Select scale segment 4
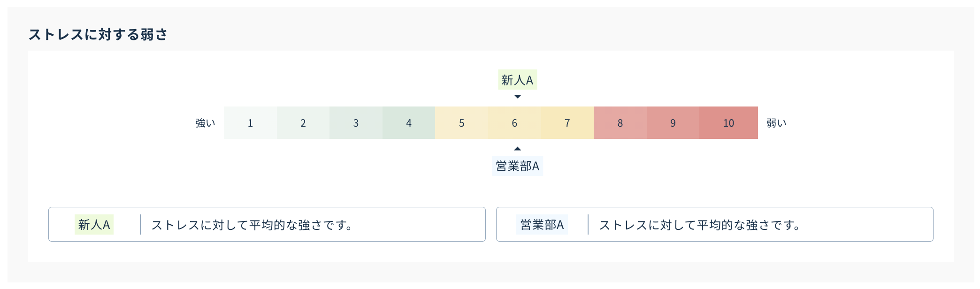 [x=409, y=122]
